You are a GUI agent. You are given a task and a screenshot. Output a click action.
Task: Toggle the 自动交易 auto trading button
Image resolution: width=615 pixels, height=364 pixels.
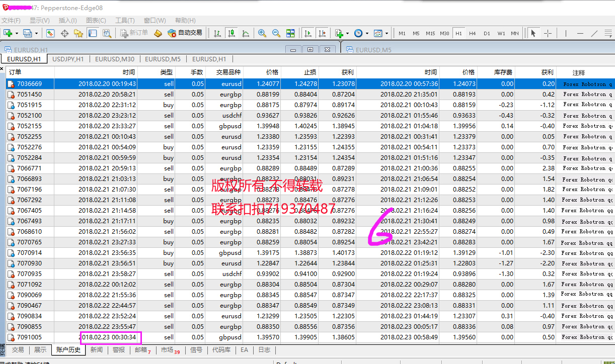pos(185,33)
